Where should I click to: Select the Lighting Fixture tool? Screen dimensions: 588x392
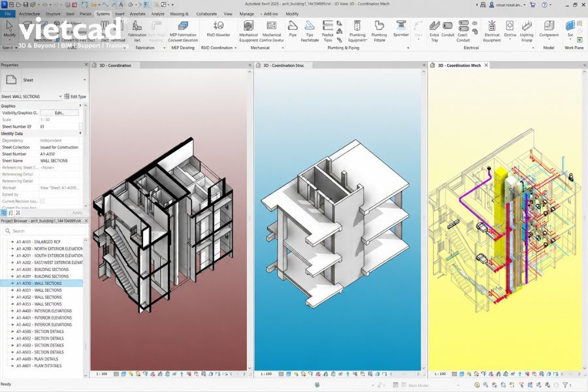click(x=527, y=31)
